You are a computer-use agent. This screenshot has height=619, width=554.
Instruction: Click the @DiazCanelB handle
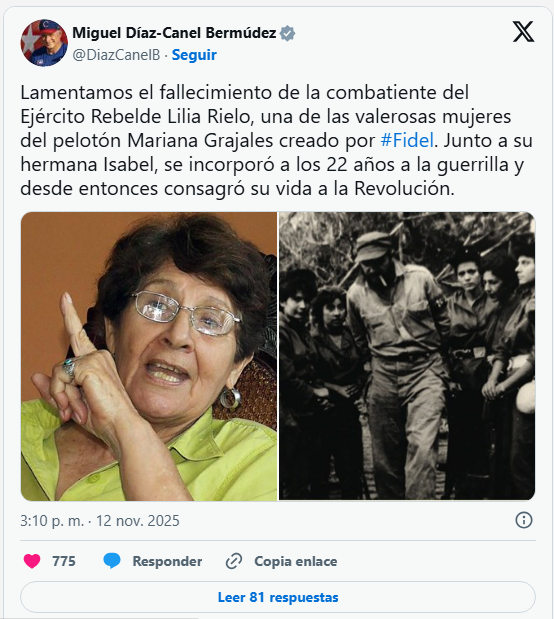116,55
